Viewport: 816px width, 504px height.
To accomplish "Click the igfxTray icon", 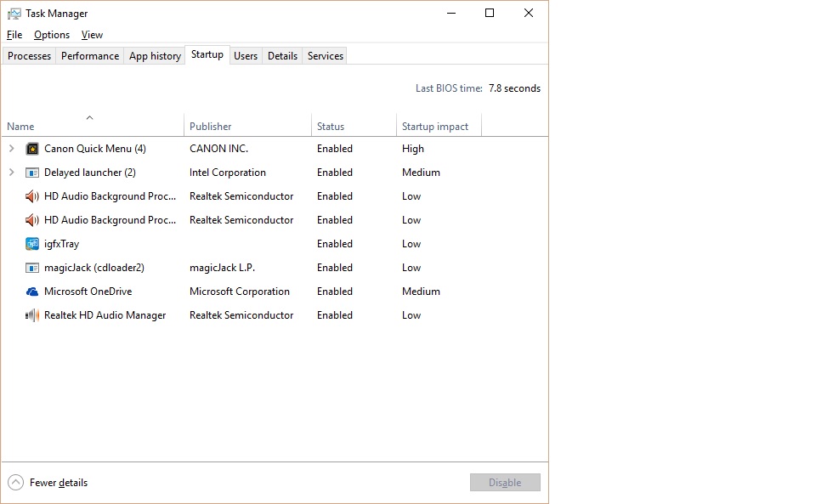I will click(32, 243).
